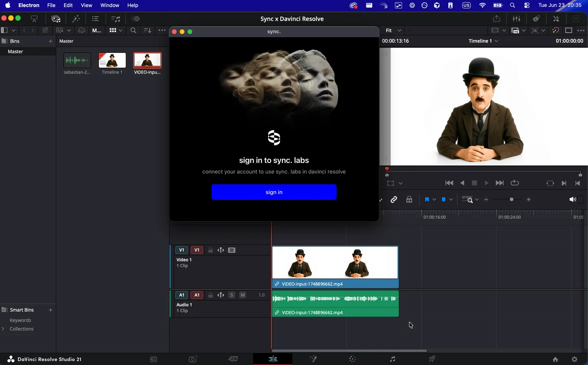Go to project manager home icon
The image size is (588, 365).
(555, 359)
